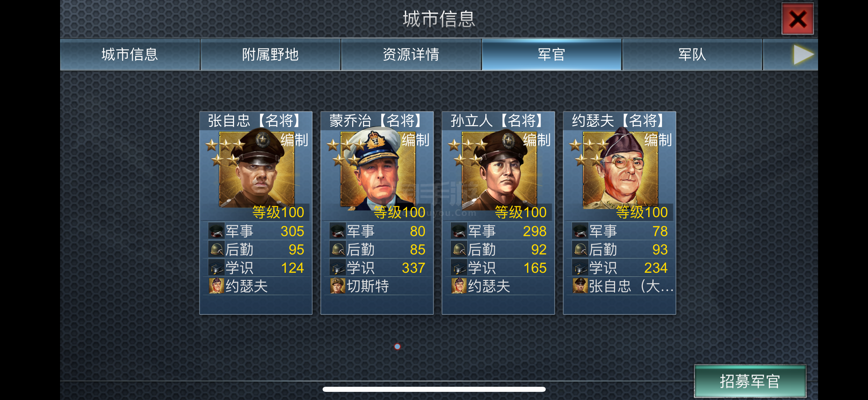Open the 附属野地 tab
This screenshot has height=400, width=868.
270,55
